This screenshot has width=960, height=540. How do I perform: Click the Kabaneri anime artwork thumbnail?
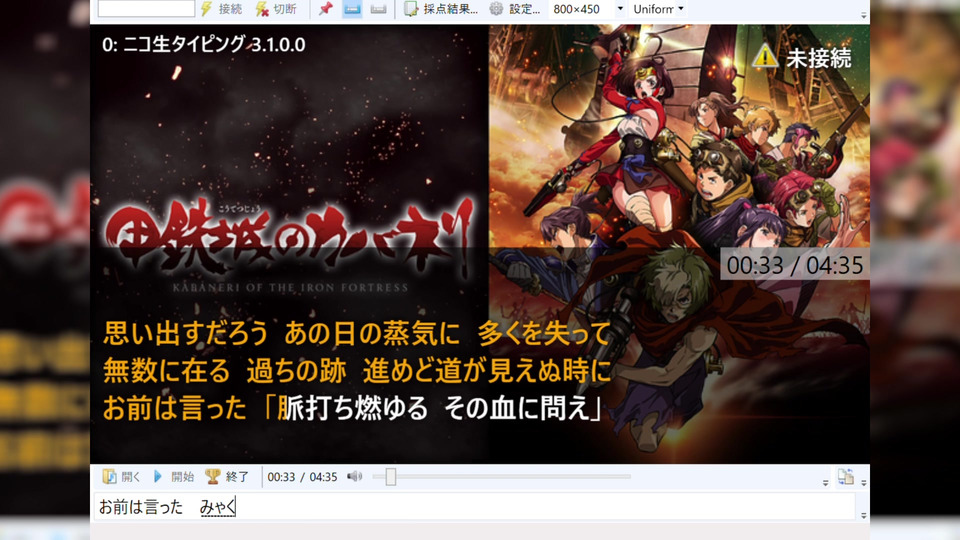coord(679,244)
